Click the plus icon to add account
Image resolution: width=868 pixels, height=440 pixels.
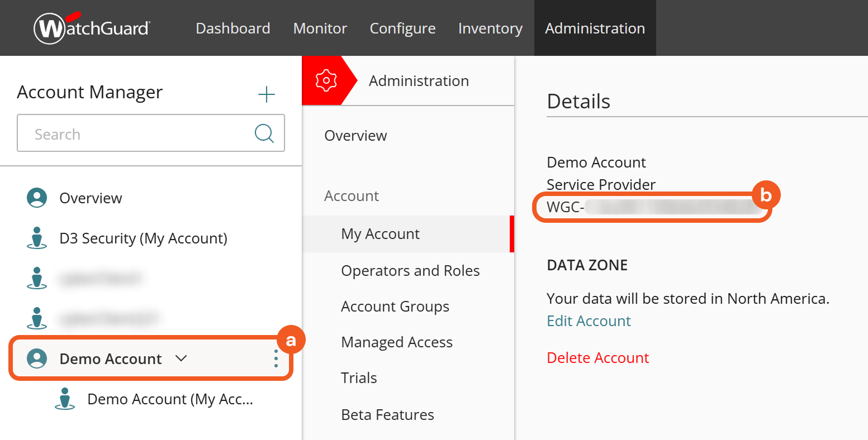tap(267, 94)
